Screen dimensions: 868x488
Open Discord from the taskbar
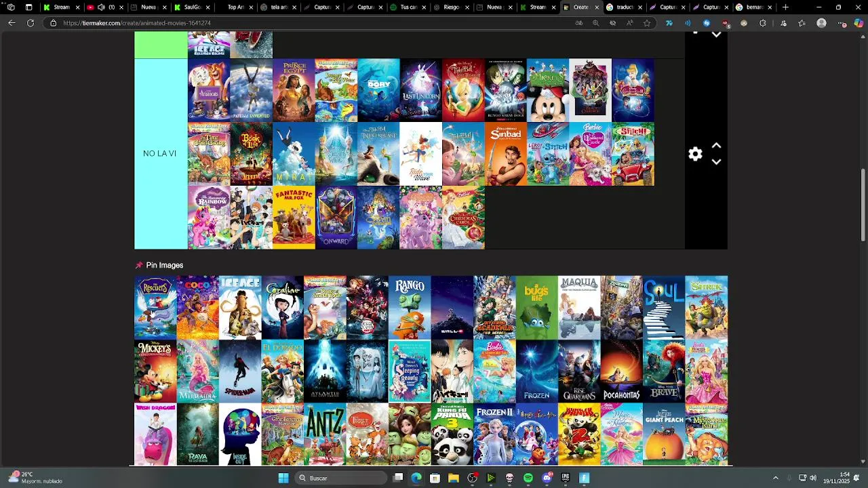547,478
